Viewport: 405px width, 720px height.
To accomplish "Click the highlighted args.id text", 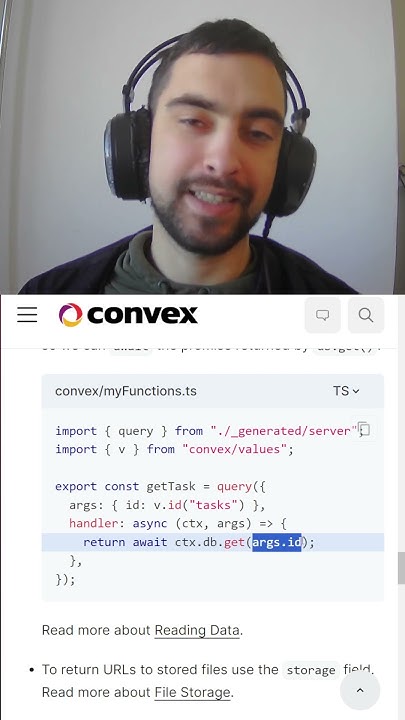I will (x=277, y=542).
